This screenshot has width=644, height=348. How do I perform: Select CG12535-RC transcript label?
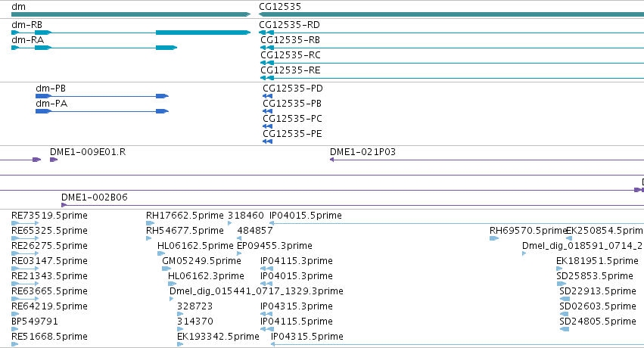coord(291,55)
